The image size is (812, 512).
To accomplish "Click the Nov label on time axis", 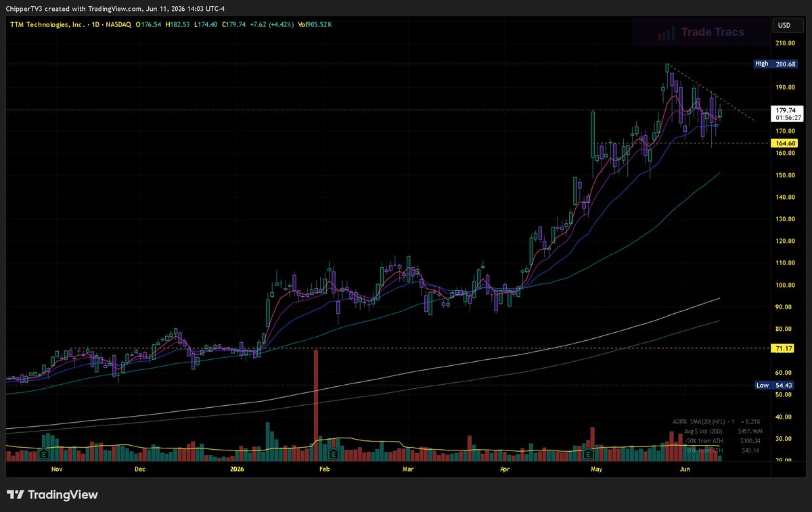I will pos(57,469).
